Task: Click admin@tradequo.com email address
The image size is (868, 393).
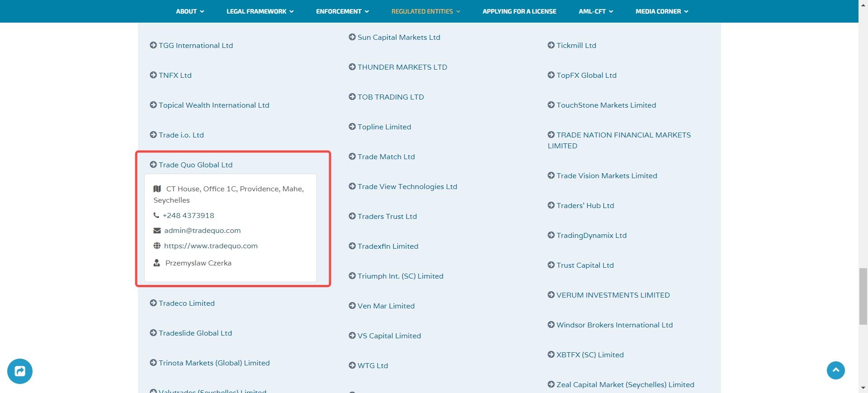Action: coord(203,231)
